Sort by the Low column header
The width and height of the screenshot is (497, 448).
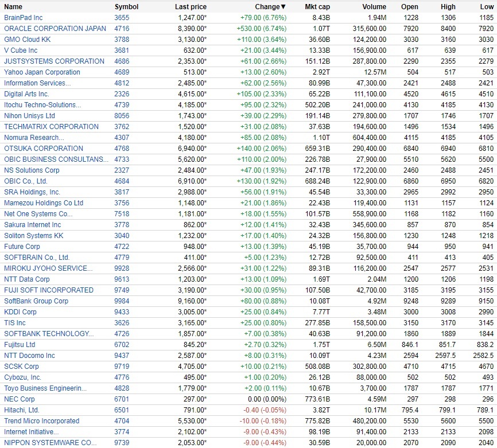click(487, 7)
